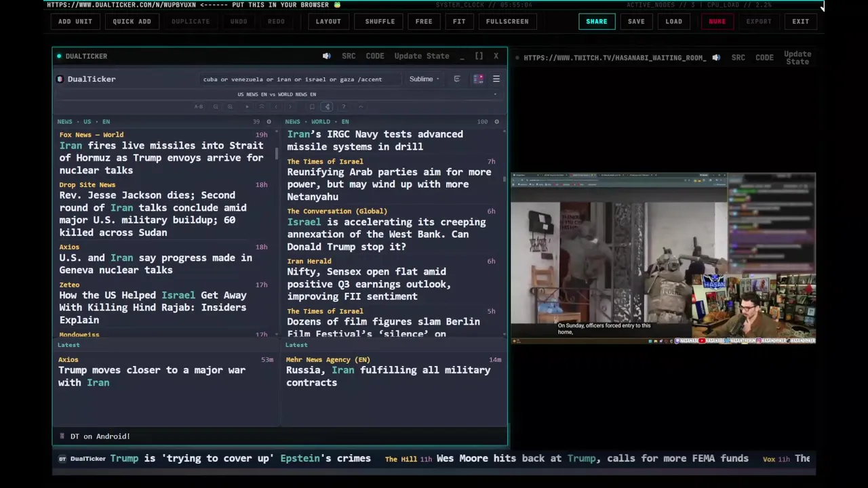The height and width of the screenshot is (488, 868).
Task: Click Update State on Twitch unit
Action: point(797,58)
